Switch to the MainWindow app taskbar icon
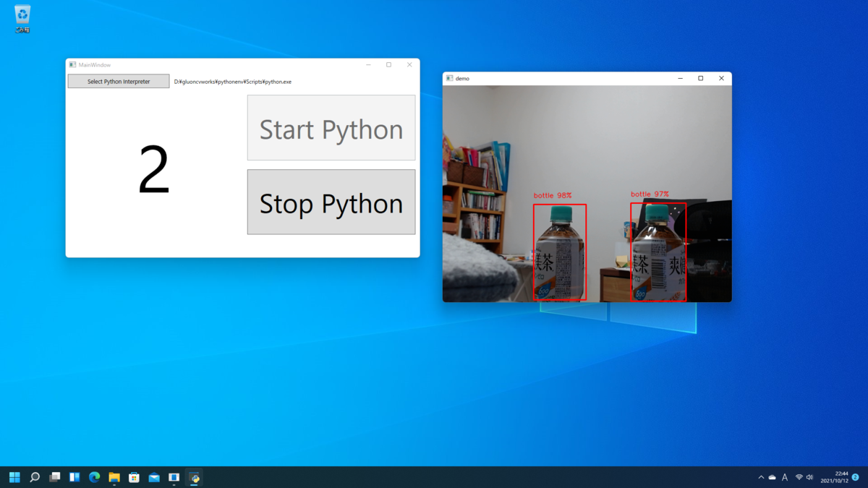 tap(174, 477)
